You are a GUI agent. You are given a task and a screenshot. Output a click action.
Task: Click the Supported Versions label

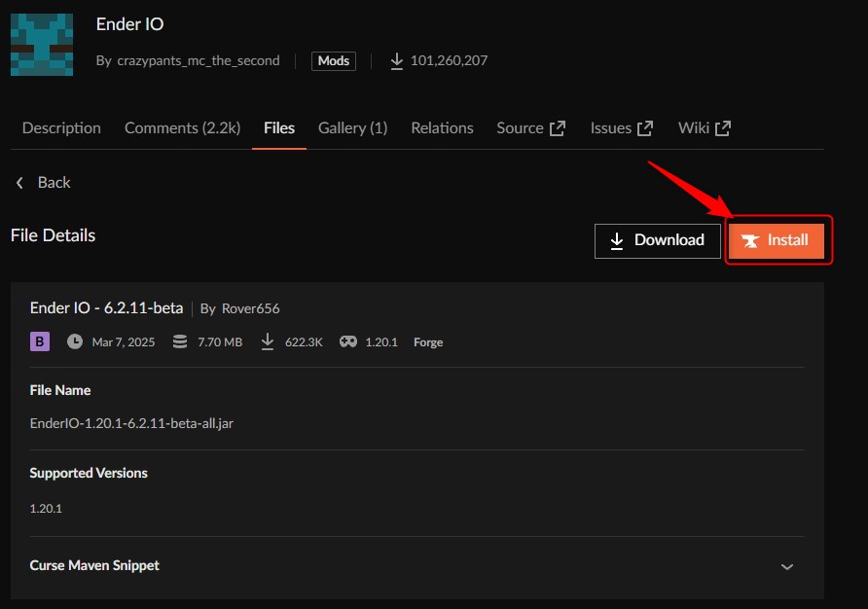(89, 473)
